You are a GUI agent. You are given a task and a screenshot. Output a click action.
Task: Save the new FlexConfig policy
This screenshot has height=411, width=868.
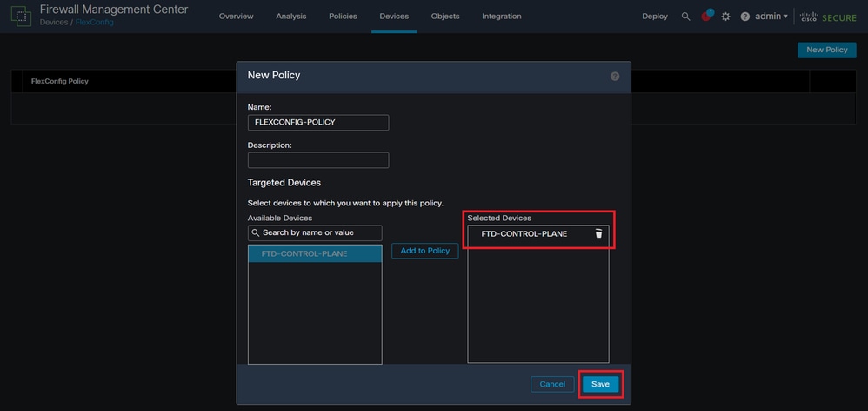(601, 384)
